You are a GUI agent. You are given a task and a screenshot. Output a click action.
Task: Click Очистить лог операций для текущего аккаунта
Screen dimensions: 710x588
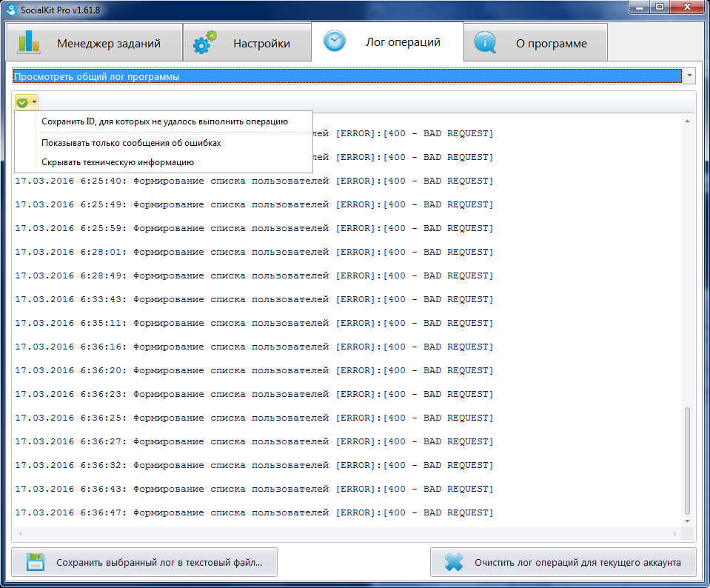563,562
